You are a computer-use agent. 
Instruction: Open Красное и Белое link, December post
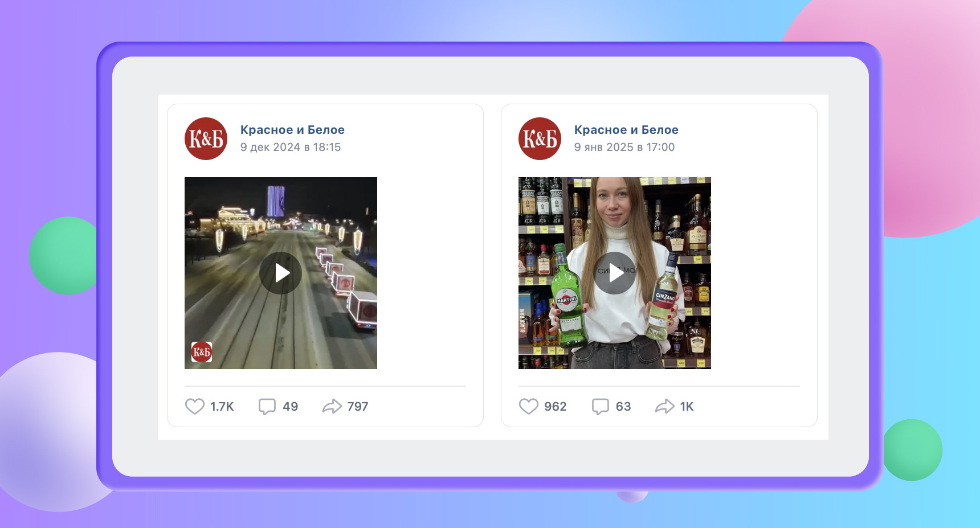[292, 130]
